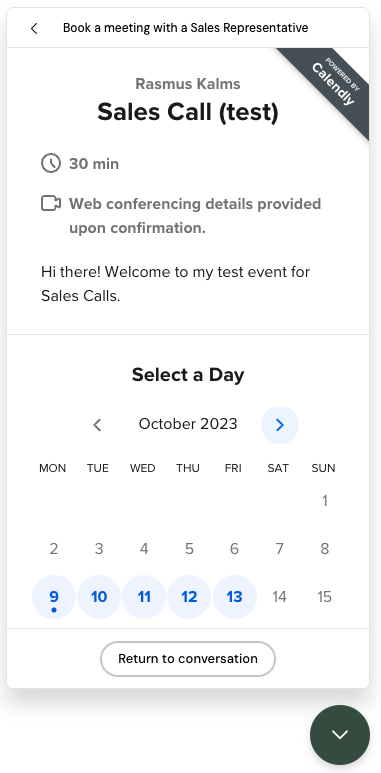Click the unavailable date 14
Viewport: 381px width, 773px height.
(x=279, y=597)
